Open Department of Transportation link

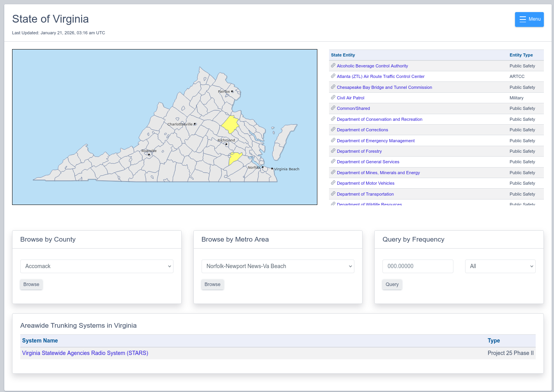(x=365, y=194)
